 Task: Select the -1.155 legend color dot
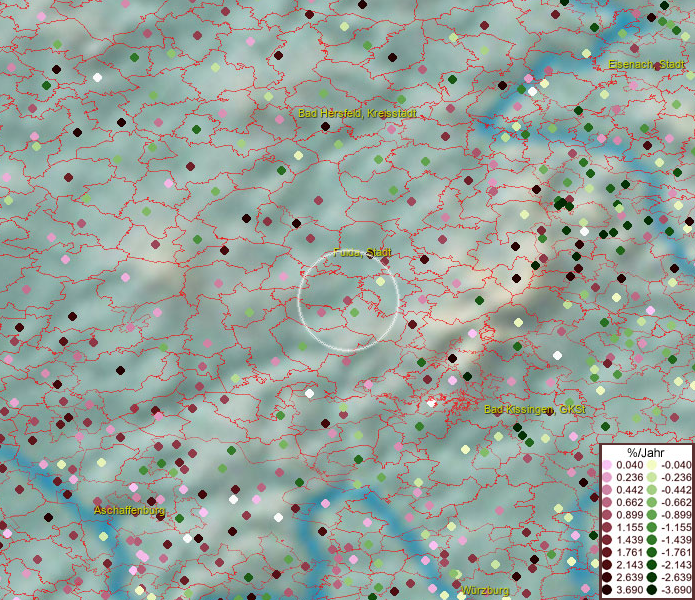[652, 527]
